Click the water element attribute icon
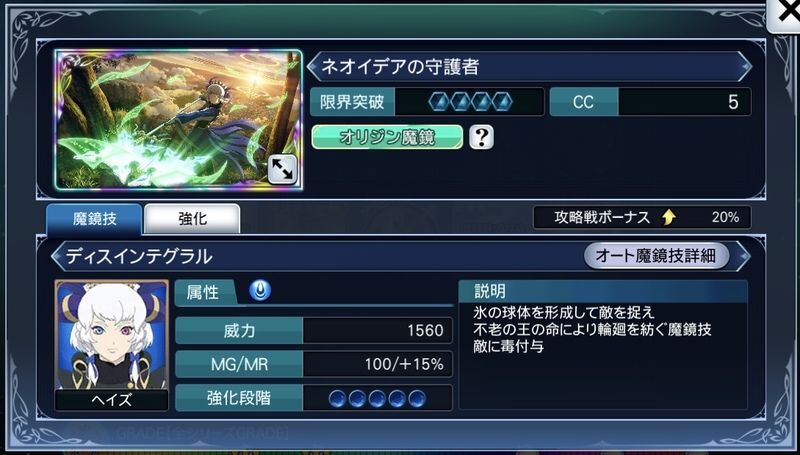The image size is (800, 455). tap(260, 292)
